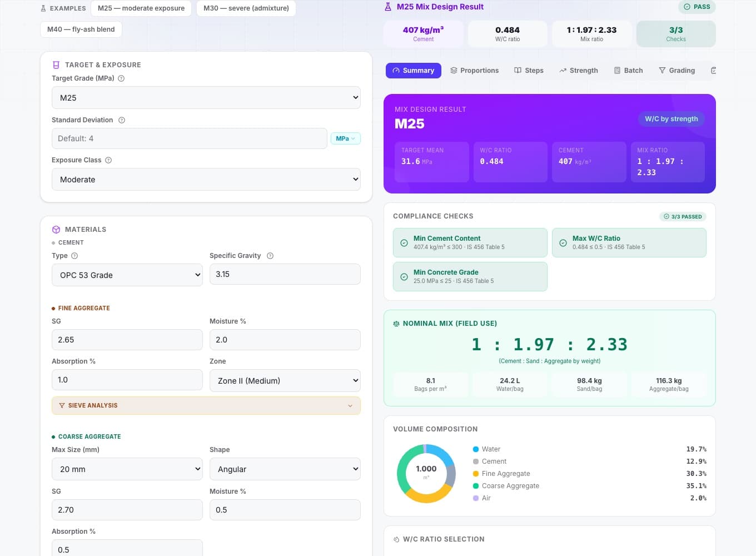Click the help icon beside Target Grade (MPa)
Image resolution: width=756 pixels, height=556 pixels.
121,78
